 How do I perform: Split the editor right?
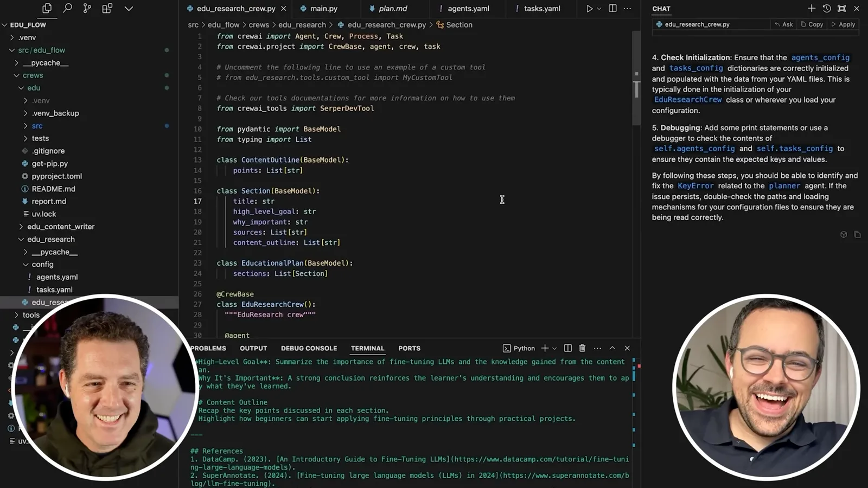pyautogui.click(x=612, y=8)
